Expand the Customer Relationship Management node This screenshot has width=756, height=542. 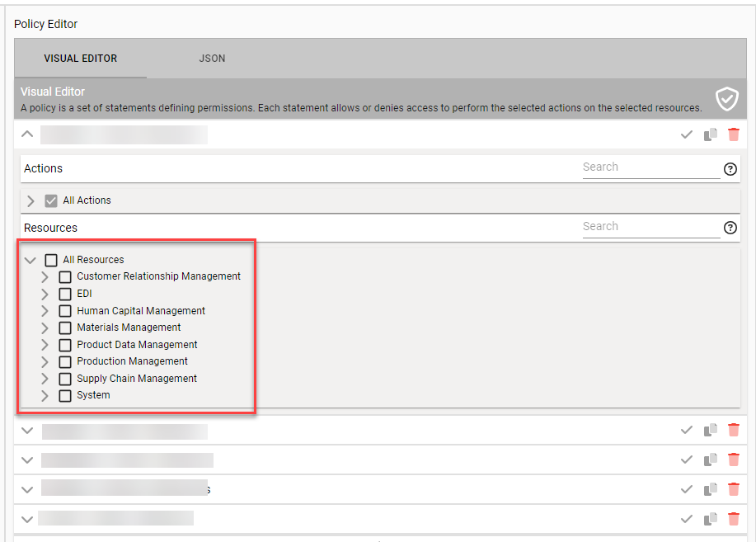tap(45, 277)
